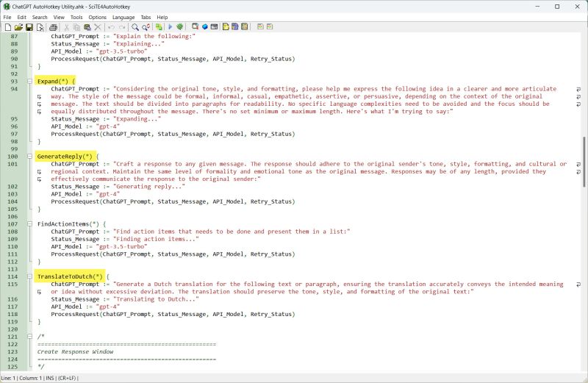Open the Help menu
The width and height of the screenshot is (588, 383).
pos(162,17)
